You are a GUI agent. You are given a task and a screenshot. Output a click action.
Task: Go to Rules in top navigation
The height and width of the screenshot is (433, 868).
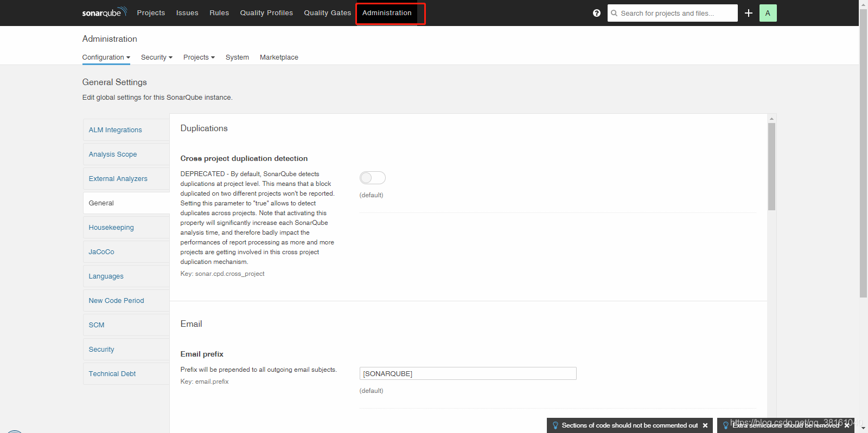pos(219,13)
